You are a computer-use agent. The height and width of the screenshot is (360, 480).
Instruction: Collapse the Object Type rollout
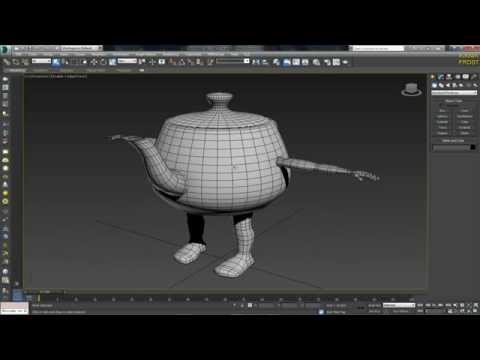(454, 101)
